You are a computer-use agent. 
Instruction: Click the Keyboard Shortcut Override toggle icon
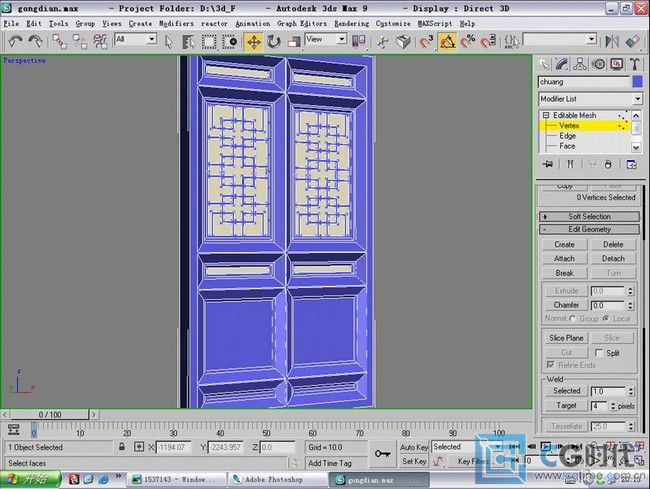403,41
